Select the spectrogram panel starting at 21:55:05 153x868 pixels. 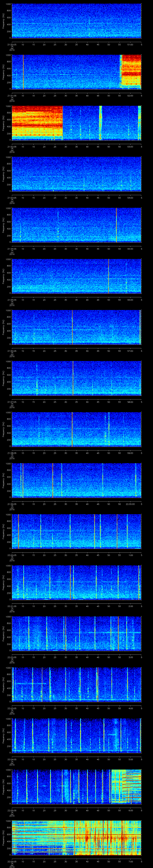(x=77, y=276)
